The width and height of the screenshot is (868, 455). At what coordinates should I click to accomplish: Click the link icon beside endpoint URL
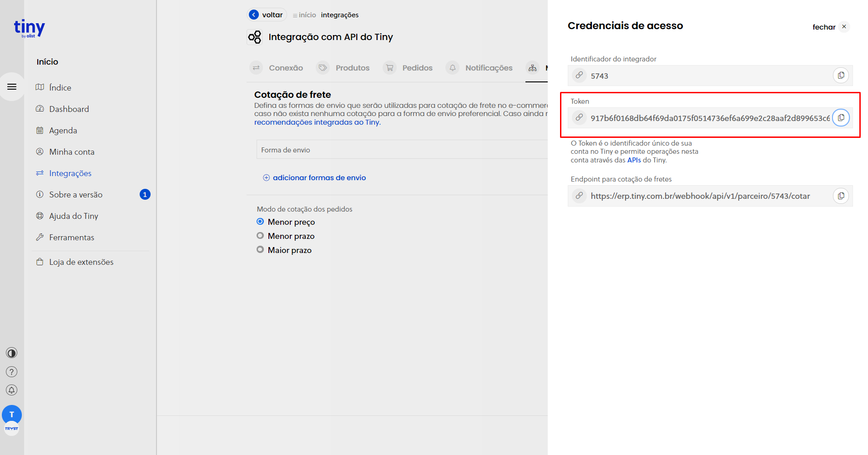(x=579, y=196)
